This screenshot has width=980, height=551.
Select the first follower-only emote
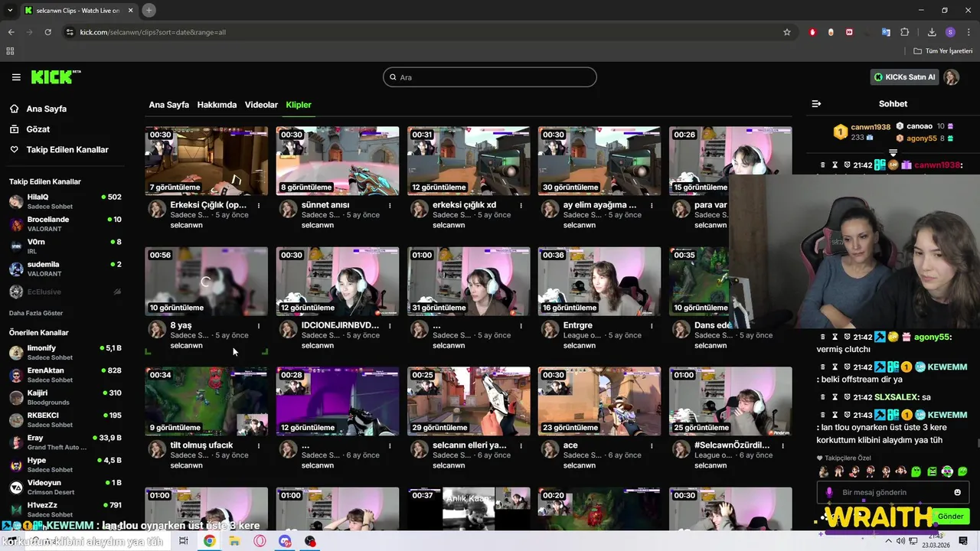click(823, 471)
